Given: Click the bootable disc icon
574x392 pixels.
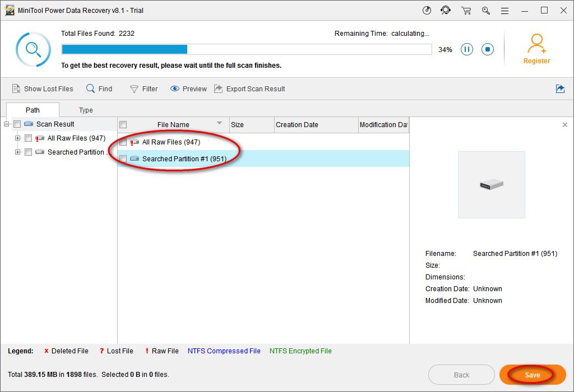Looking at the screenshot, I should click(427, 10).
